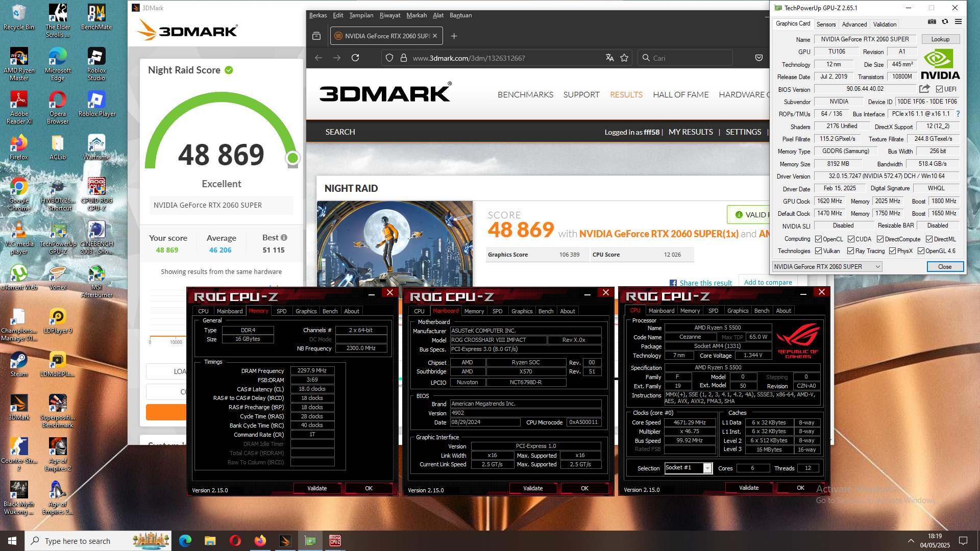Click the Windows taskbar search box

98,541
